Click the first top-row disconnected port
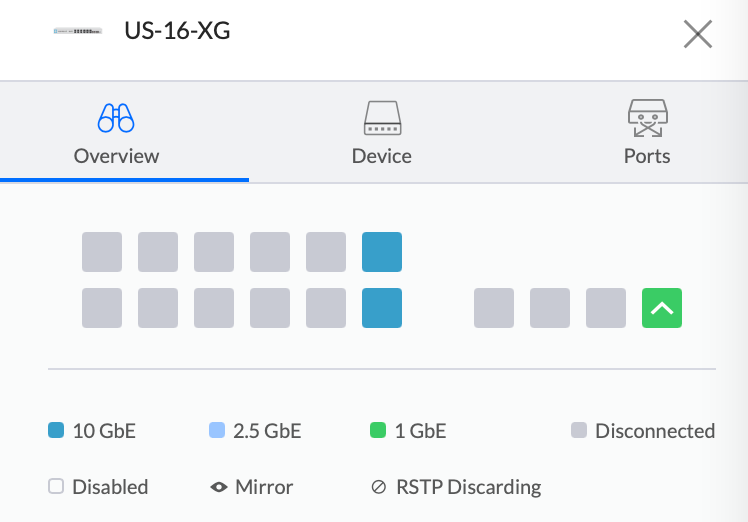The height and width of the screenshot is (522, 748). 102,252
